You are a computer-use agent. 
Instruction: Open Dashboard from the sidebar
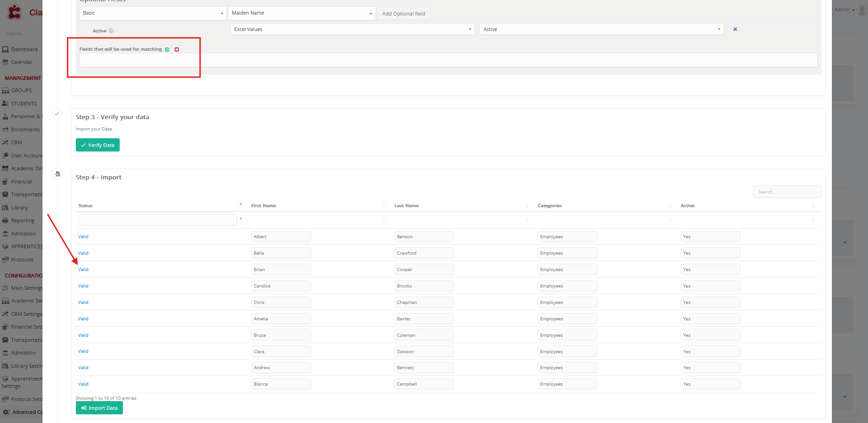click(x=24, y=49)
